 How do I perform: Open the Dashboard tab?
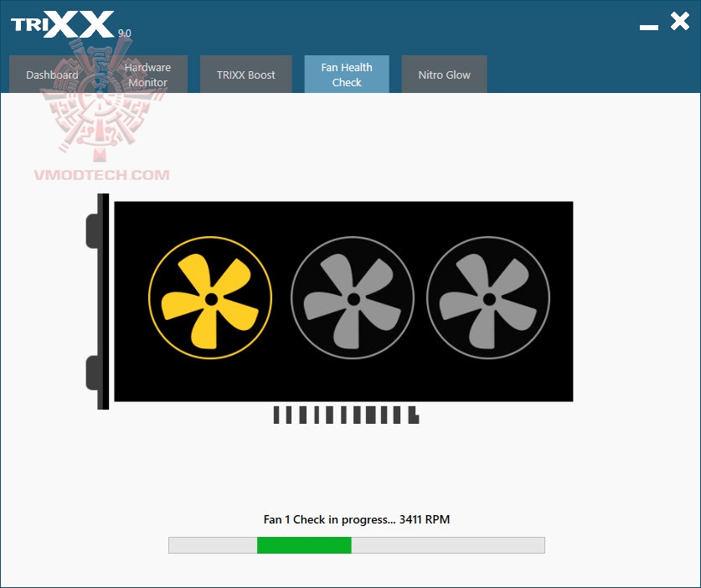coord(52,75)
